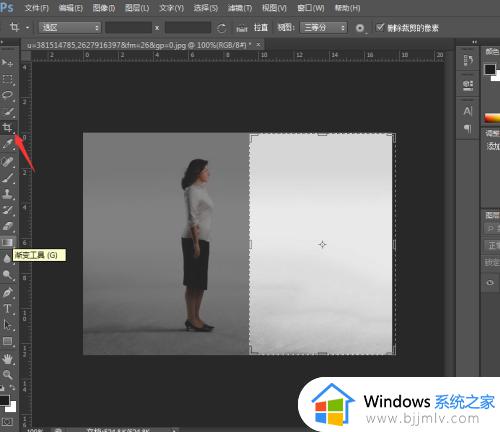Open the 帮助(H) menu

(347, 8)
